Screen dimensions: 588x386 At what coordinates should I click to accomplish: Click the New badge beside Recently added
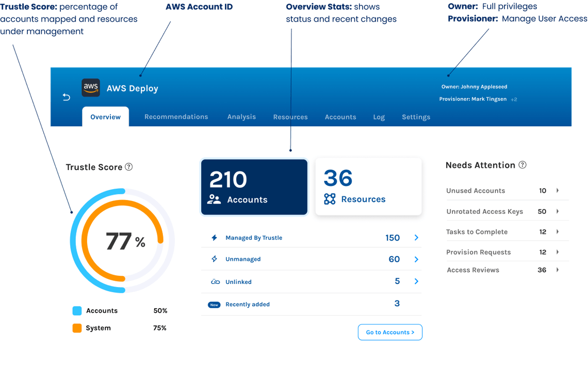214,305
